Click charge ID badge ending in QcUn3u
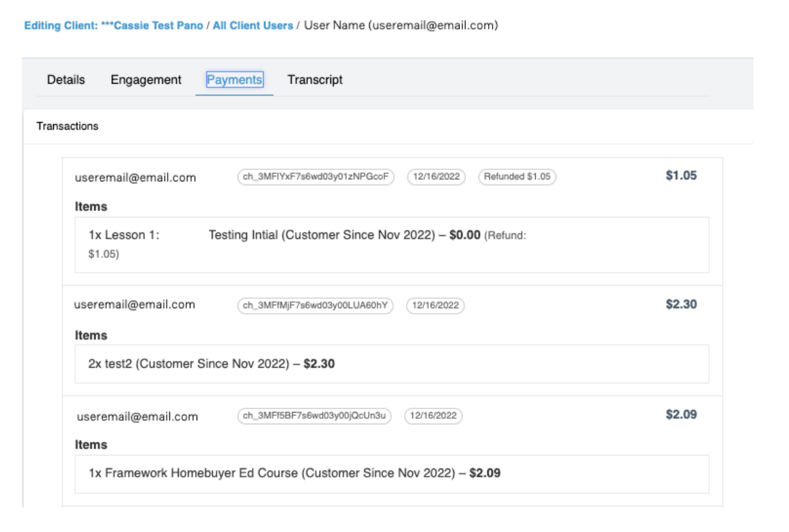 click(315, 416)
